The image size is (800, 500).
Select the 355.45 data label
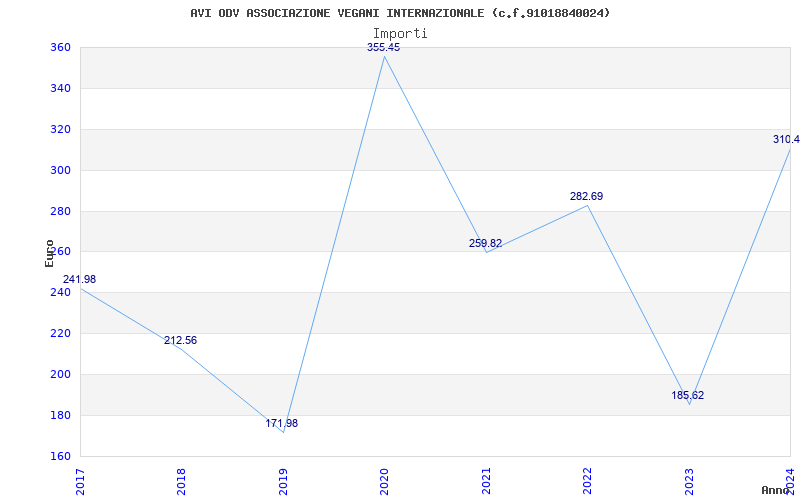384,47
